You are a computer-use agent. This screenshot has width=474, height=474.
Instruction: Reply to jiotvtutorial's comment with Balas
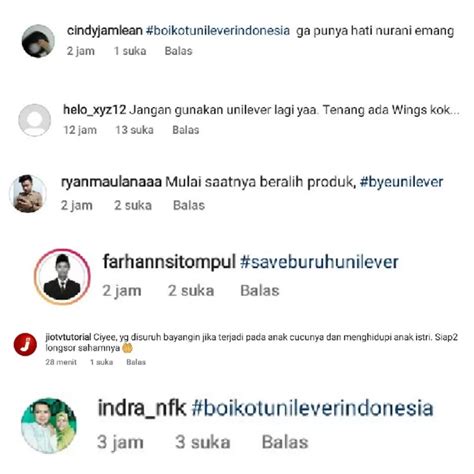(136, 362)
